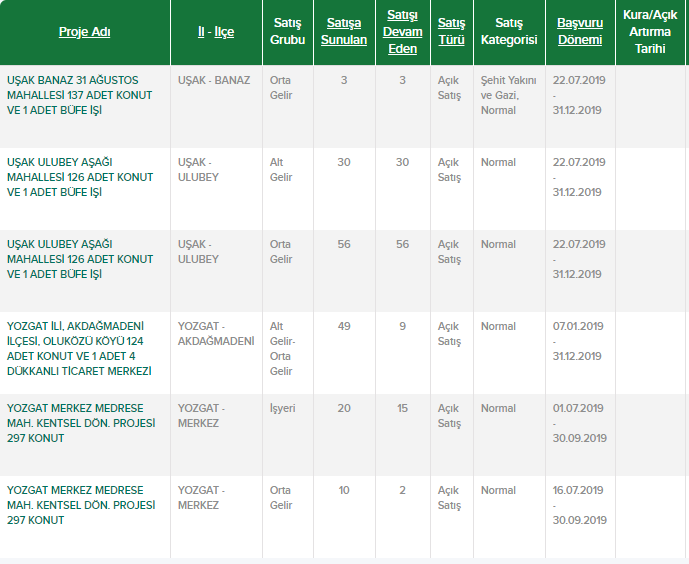Click the 16.07.2019 application period cell
Viewport: 689px width, 564px height.
[x=579, y=505]
